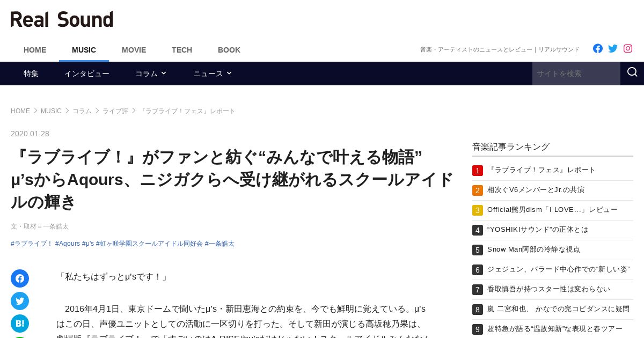Open the #Aqours tag
644x338 pixels.
[68, 244]
